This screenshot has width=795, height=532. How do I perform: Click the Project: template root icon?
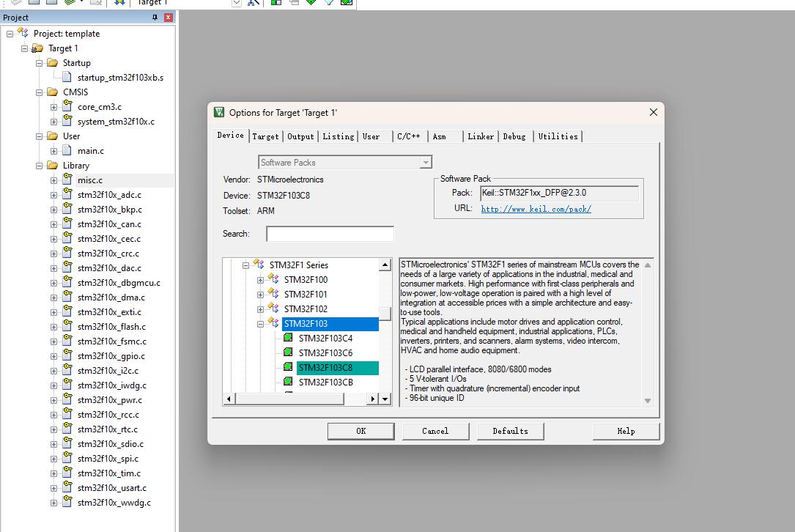pos(23,33)
